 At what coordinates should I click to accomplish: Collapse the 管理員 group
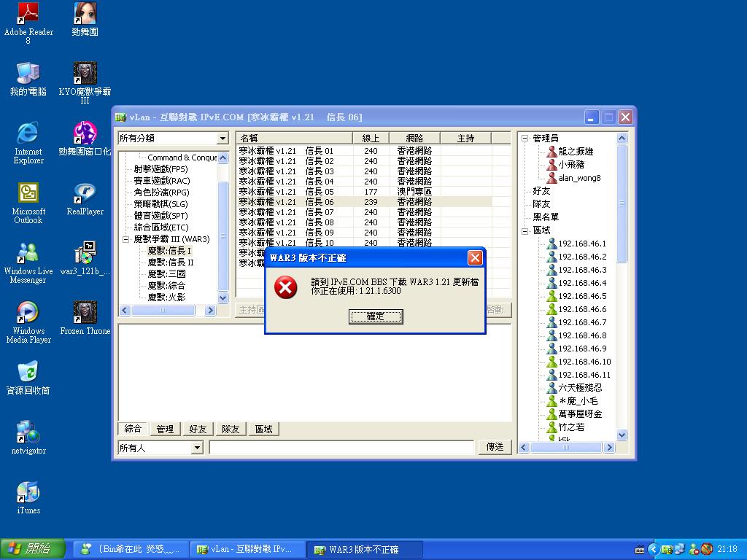(x=526, y=137)
